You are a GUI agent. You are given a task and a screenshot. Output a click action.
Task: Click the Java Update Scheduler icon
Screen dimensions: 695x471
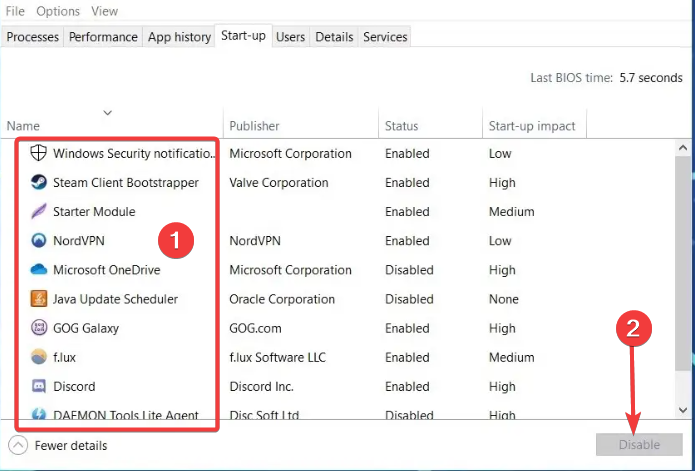coord(39,299)
